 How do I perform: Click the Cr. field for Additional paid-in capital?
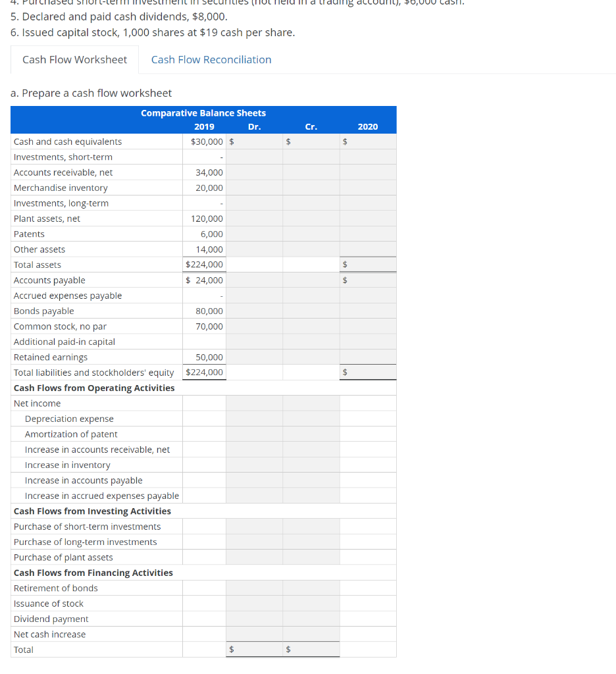(x=311, y=342)
